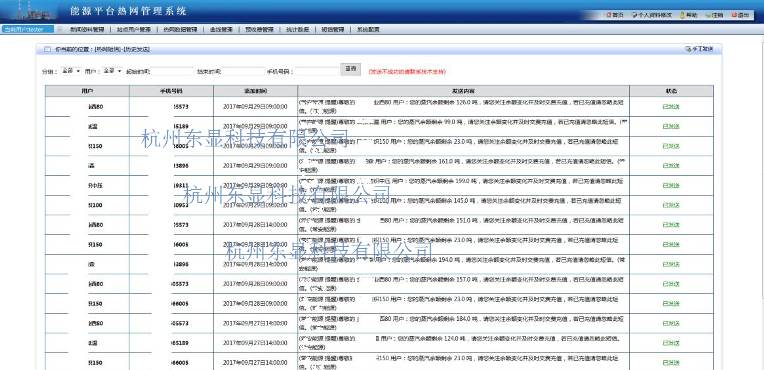Click the 注销 logout icon
The width and height of the screenshot is (764, 370).
coord(708,15)
